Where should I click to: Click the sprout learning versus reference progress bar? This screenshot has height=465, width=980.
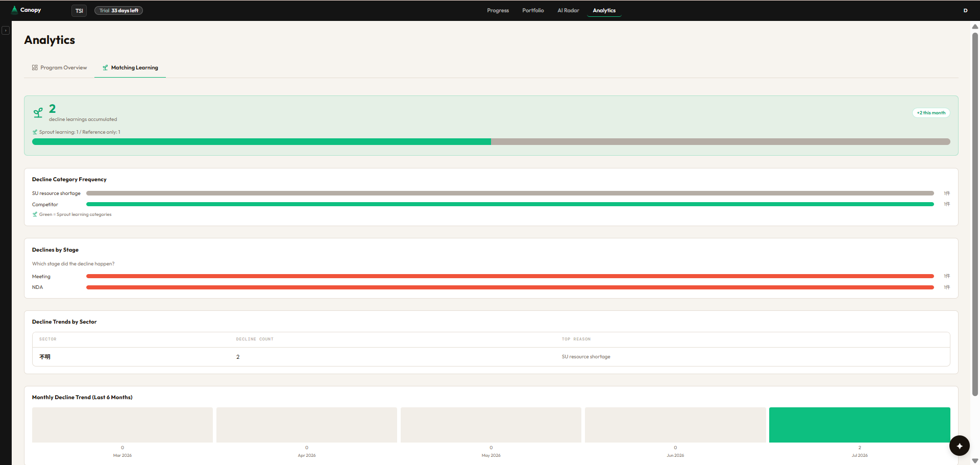[491, 142]
